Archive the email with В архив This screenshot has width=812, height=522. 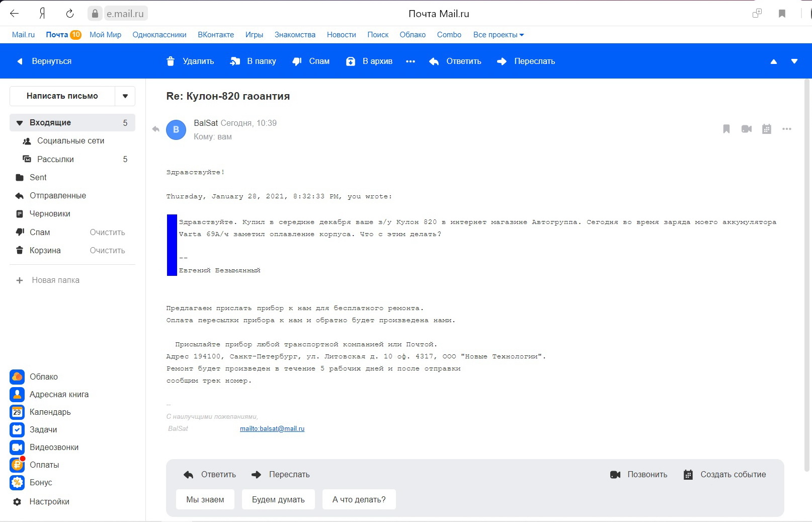pyautogui.click(x=369, y=61)
